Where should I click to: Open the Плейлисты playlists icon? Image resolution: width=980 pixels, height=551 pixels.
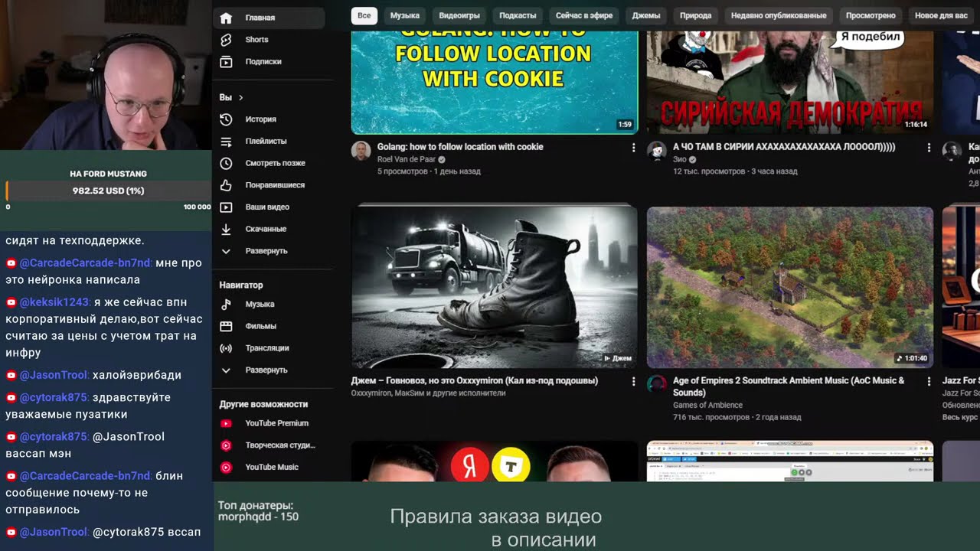pos(226,142)
